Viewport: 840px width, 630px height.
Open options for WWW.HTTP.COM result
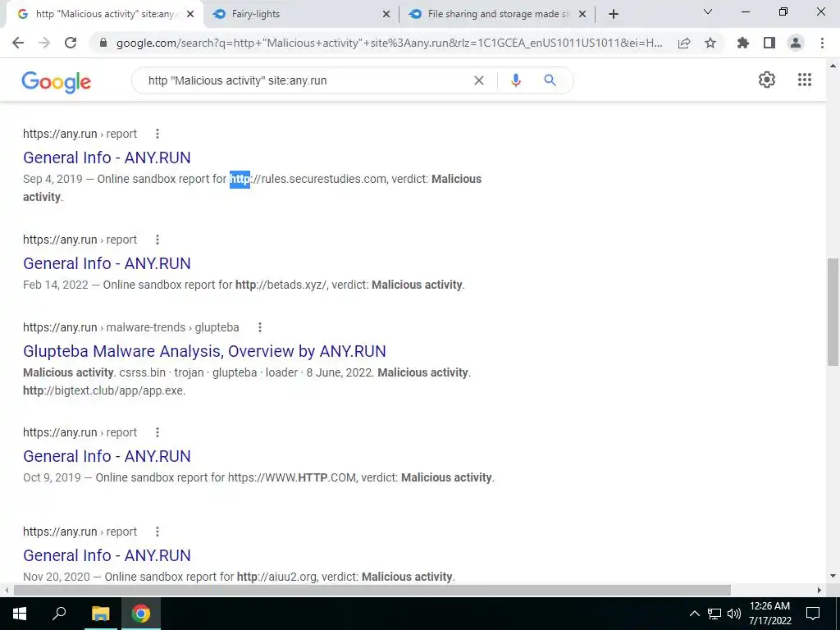(x=157, y=432)
